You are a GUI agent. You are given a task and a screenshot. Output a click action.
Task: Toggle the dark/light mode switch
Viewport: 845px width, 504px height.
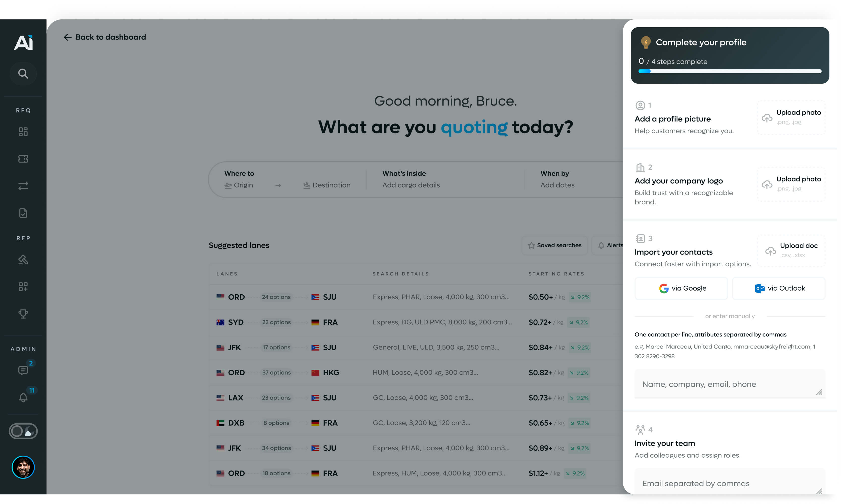[x=23, y=431]
